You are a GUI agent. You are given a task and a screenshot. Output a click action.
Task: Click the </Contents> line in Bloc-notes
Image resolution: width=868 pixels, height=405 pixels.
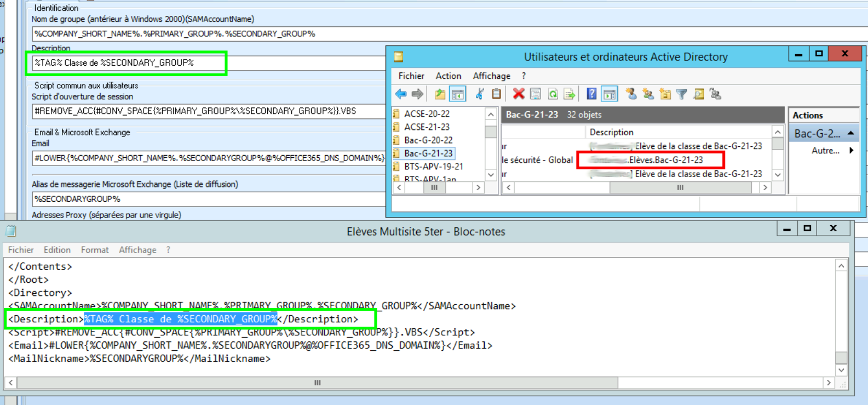pos(40,267)
